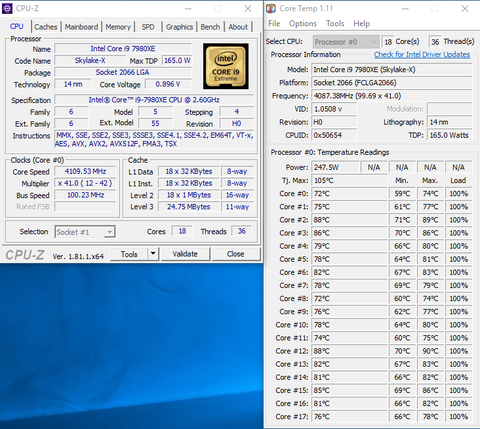Click the Technology value 14 nm in CPU-Z

click(x=73, y=84)
